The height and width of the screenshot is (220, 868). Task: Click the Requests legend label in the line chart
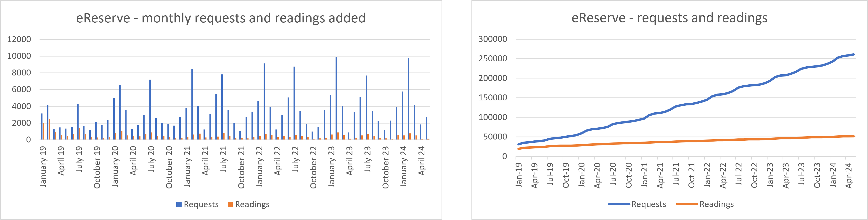[649, 204]
